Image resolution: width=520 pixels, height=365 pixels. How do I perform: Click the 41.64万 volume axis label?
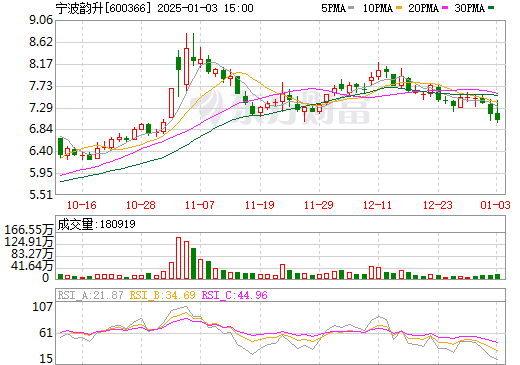pyautogui.click(x=32, y=266)
